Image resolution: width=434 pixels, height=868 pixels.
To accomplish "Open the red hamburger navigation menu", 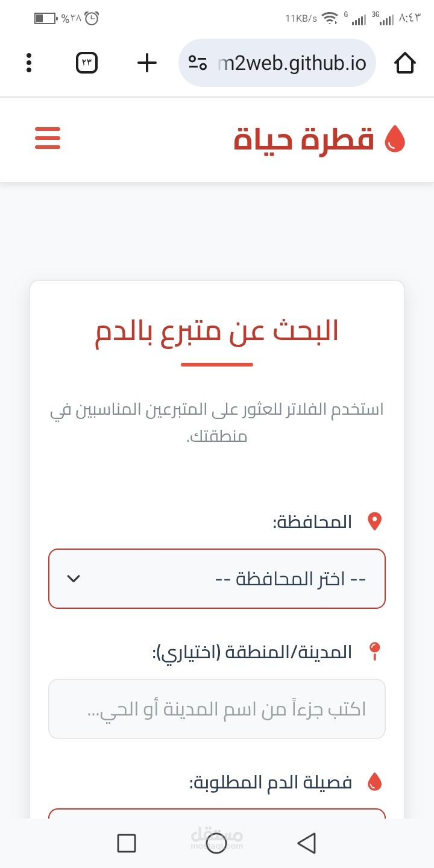I will (x=48, y=138).
